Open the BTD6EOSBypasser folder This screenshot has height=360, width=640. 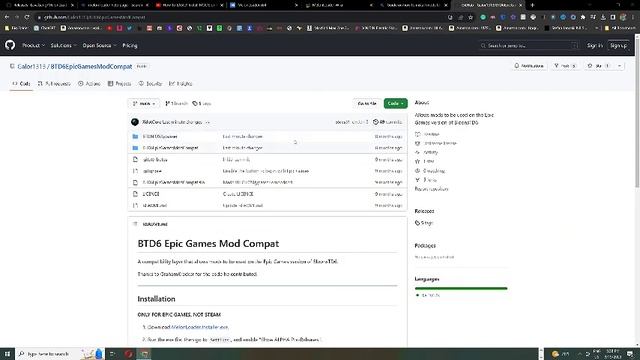click(160, 136)
